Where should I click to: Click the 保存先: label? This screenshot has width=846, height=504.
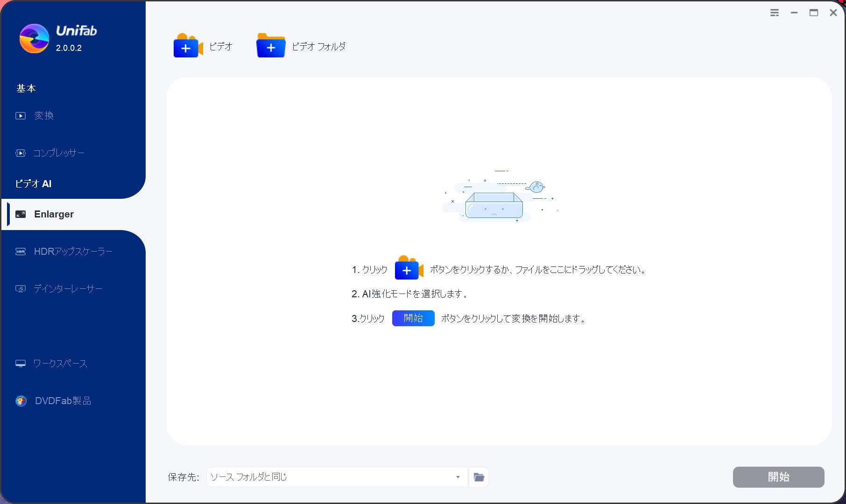pos(183,477)
